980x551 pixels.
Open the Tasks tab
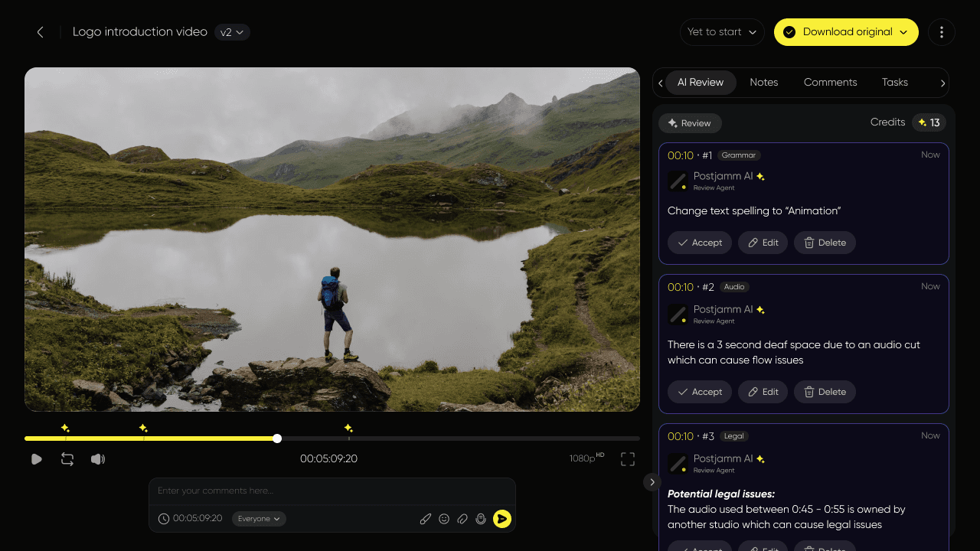coord(895,83)
